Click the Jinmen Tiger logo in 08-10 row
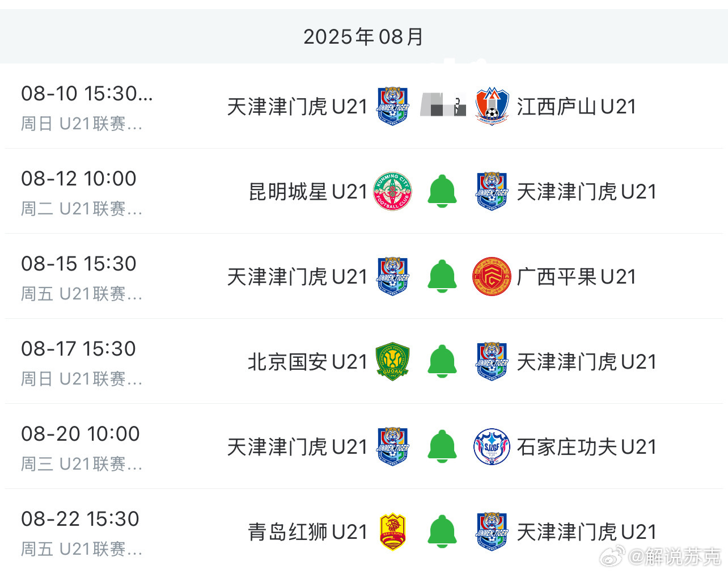Screen dimensions: 728x574 pyautogui.click(x=392, y=106)
